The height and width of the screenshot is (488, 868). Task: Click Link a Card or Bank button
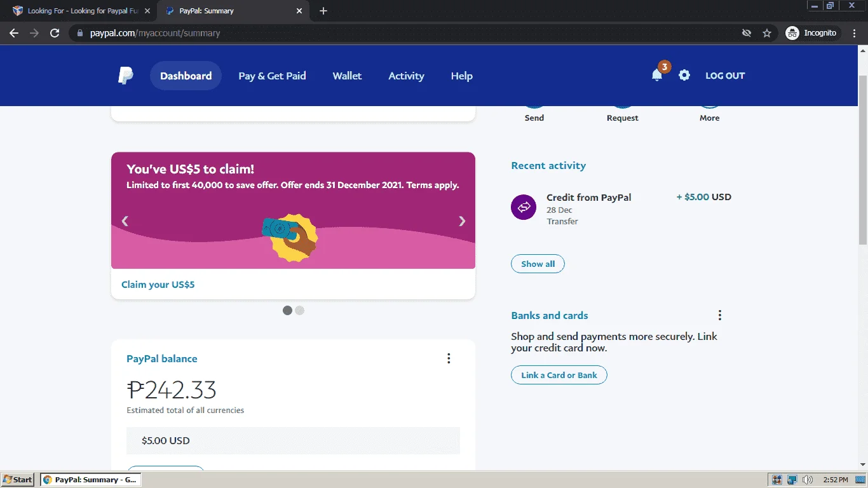point(559,375)
